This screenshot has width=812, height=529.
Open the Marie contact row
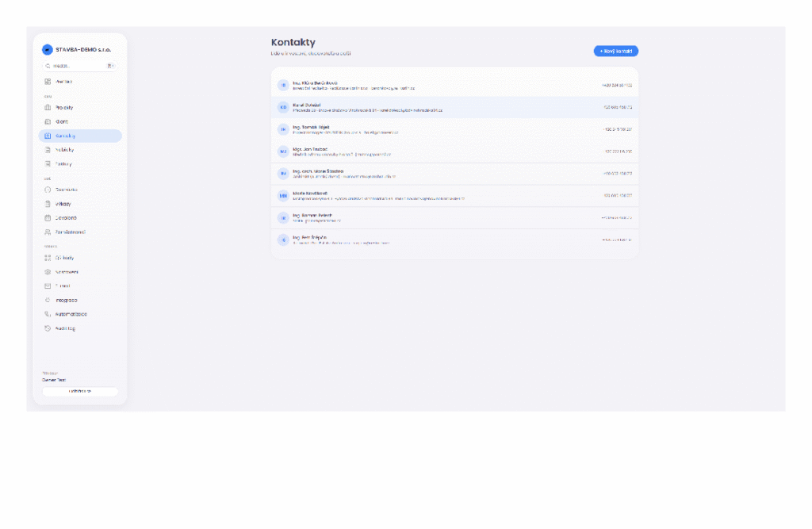pyautogui.click(x=454, y=196)
